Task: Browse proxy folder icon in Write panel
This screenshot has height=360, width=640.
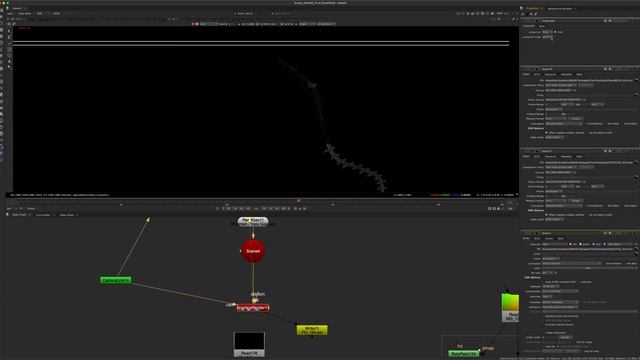Action: (636, 254)
